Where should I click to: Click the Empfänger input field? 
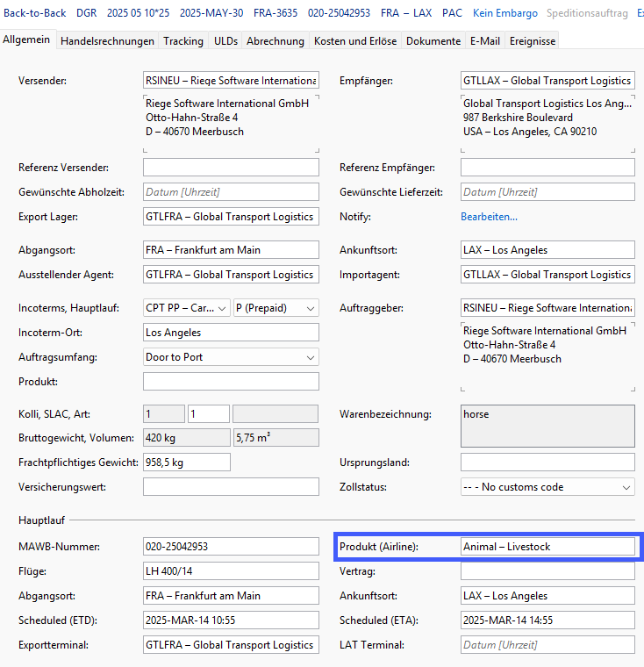point(547,81)
